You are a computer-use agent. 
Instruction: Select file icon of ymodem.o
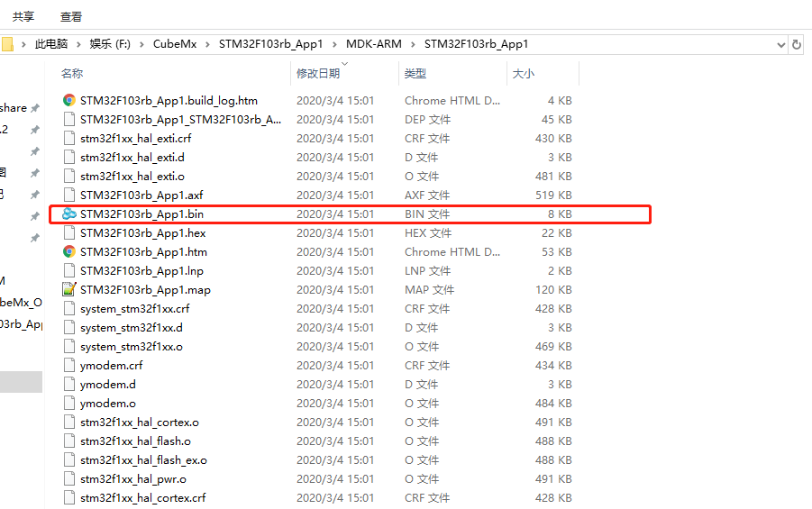click(68, 403)
